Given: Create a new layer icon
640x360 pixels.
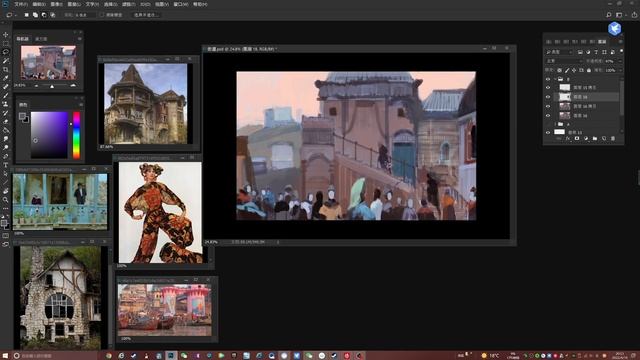Looking at the screenshot, I should tap(604, 139).
